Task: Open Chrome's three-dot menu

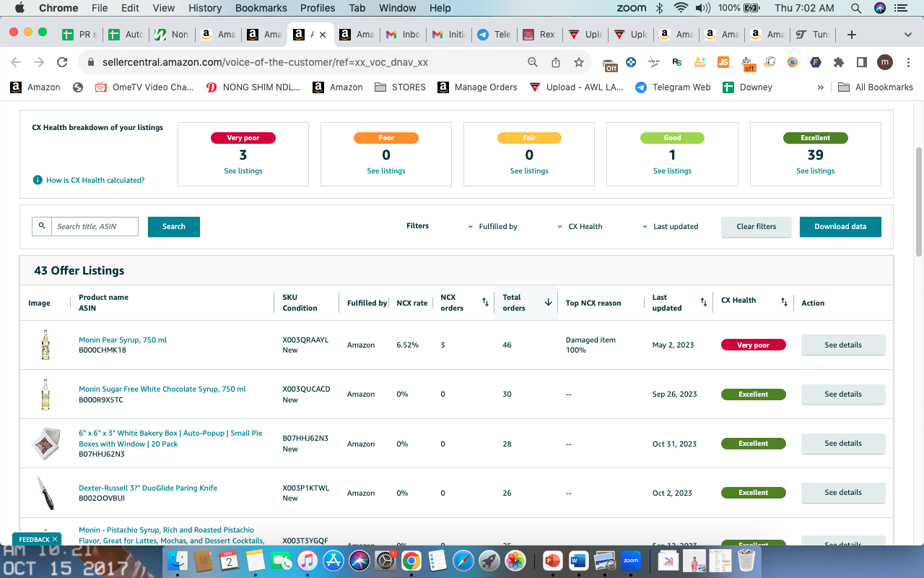Action: (908, 62)
